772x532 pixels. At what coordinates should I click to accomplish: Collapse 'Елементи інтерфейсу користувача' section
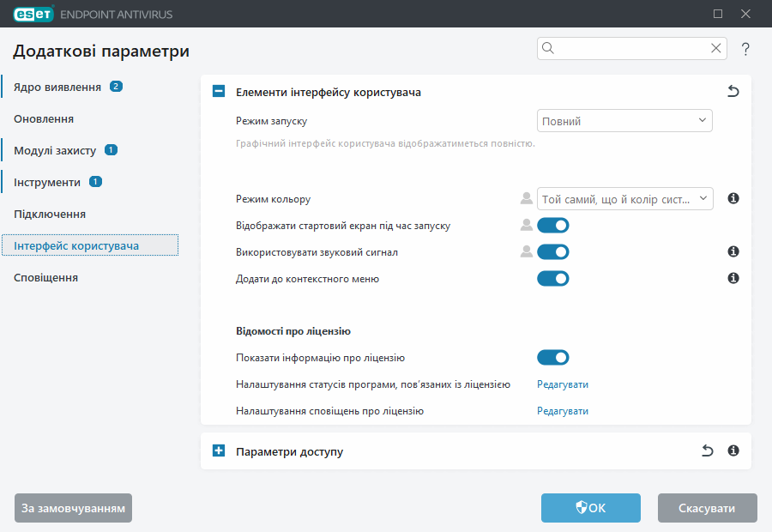click(219, 91)
